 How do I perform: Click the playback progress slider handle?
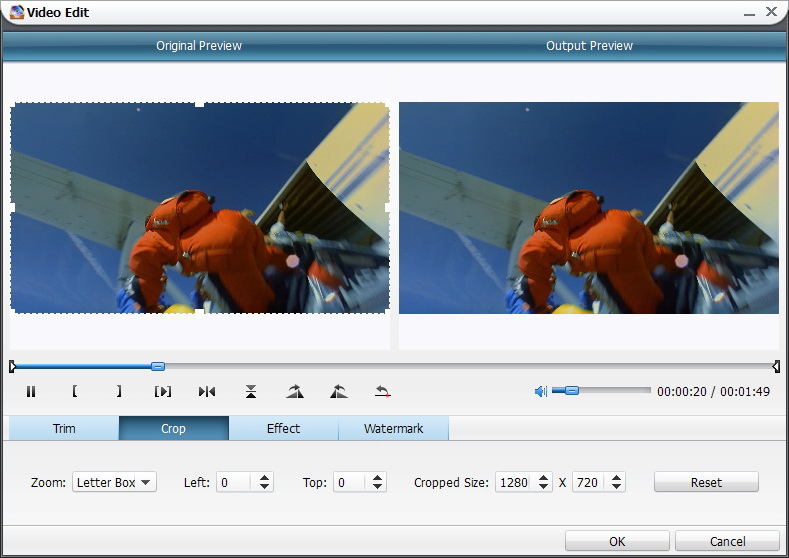(x=158, y=366)
